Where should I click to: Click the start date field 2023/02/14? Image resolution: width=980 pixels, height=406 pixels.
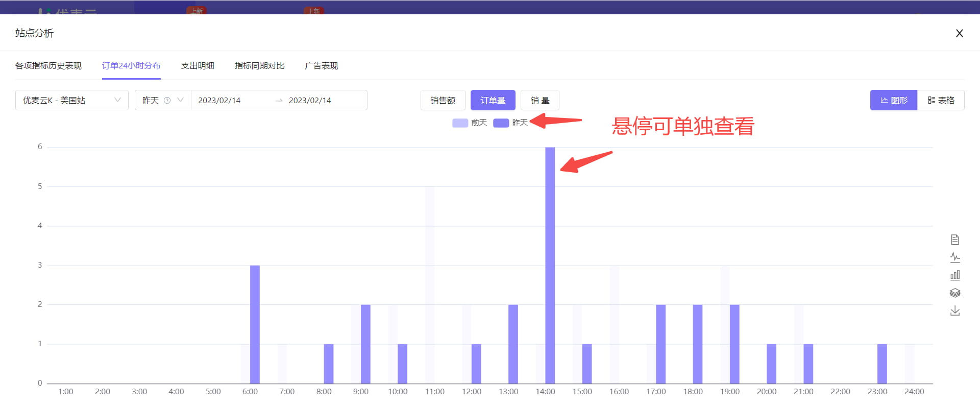[x=219, y=101]
